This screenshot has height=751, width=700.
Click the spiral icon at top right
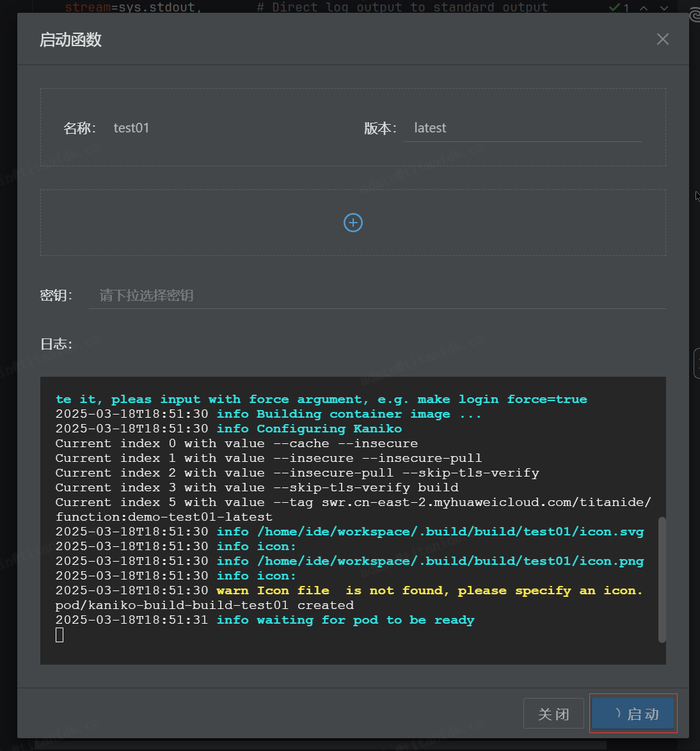tap(695, 15)
